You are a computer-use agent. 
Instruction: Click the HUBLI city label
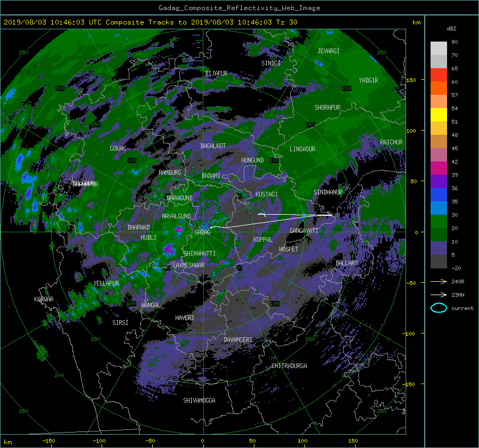tap(148, 237)
